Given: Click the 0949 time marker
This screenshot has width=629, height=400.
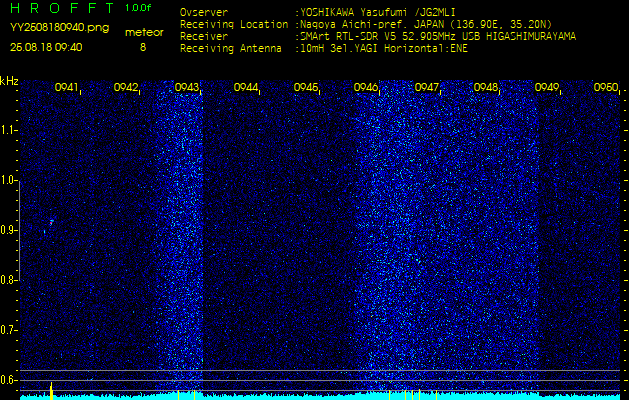Looking at the screenshot, I should [x=546, y=87].
